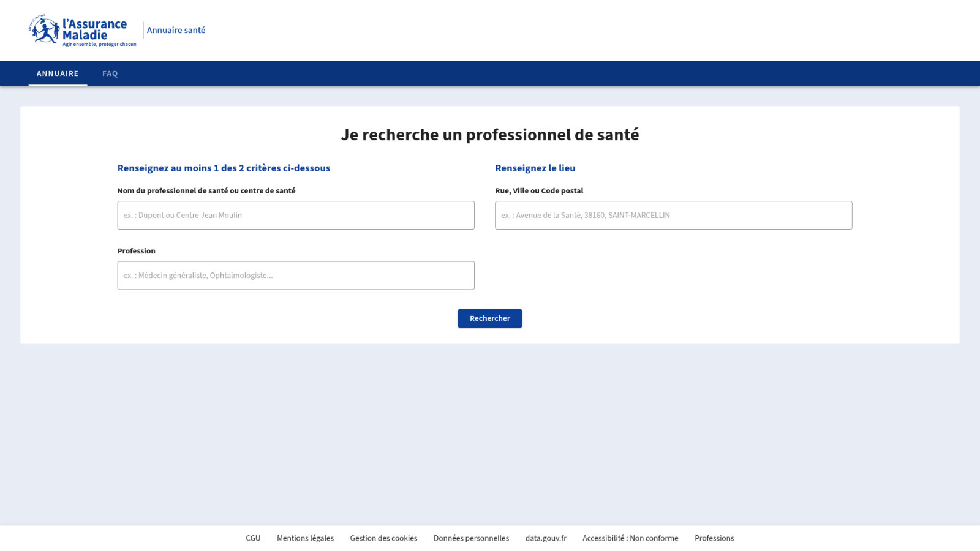The width and height of the screenshot is (980, 551).
Task: Visit the data.gouv.fr footer link
Action: 546,538
